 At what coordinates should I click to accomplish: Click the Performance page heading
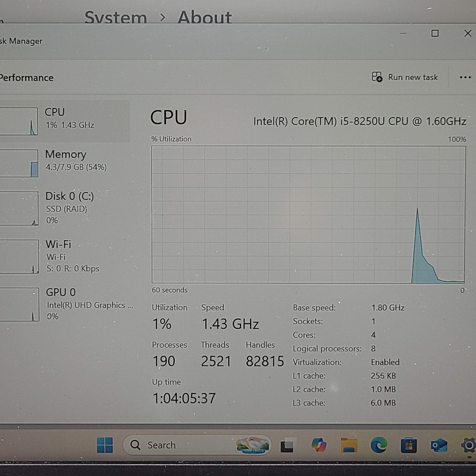coord(27,78)
